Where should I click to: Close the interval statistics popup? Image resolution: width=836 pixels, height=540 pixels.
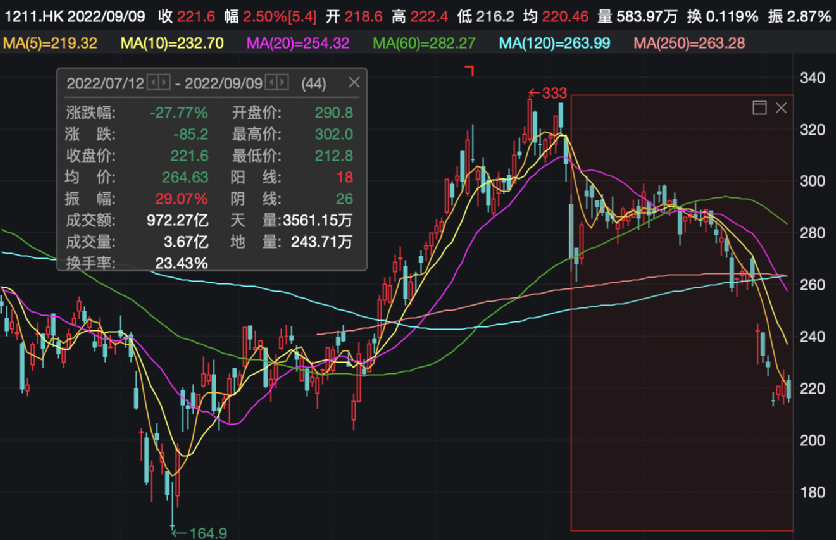(x=353, y=83)
